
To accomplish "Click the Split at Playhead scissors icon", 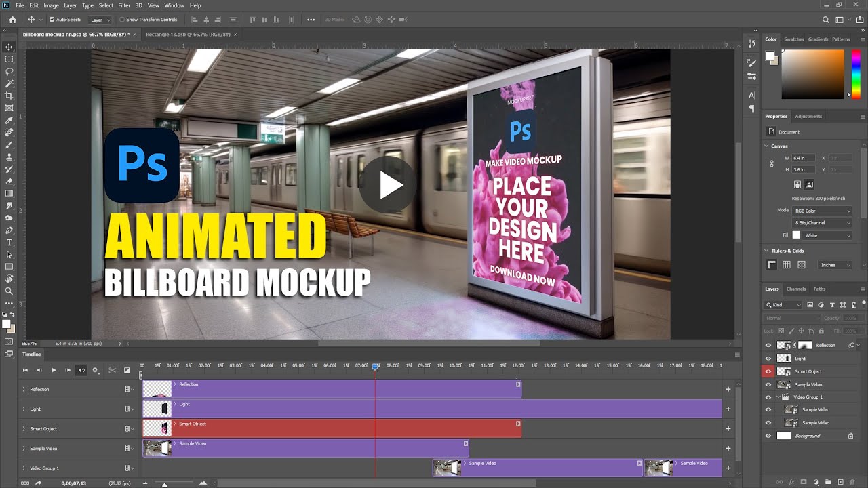I will pyautogui.click(x=112, y=370).
